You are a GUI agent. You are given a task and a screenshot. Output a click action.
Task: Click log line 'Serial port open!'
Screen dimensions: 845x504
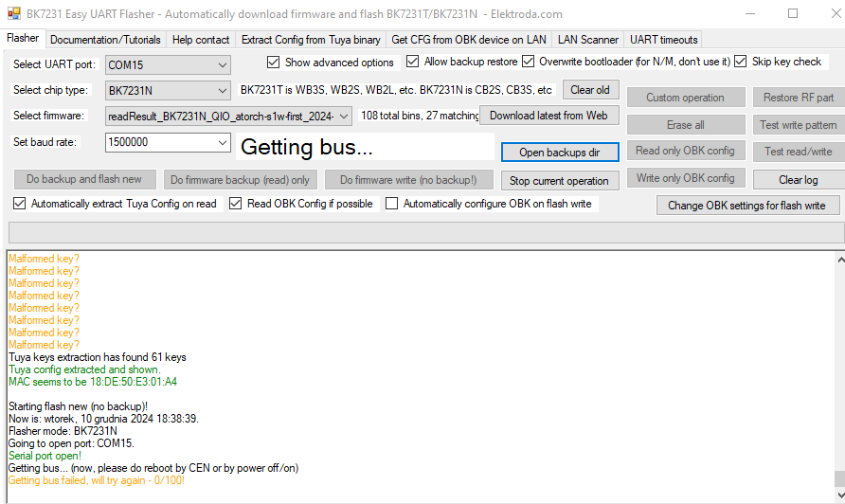(x=45, y=456)
